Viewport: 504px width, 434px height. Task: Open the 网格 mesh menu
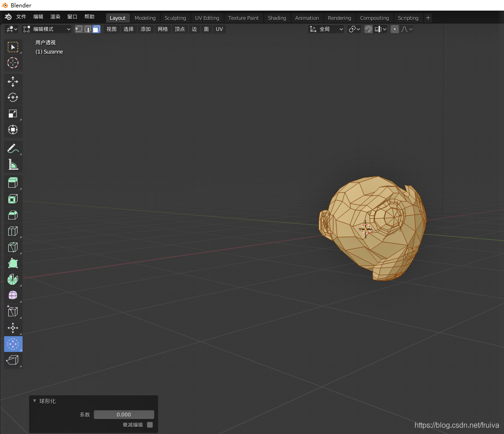[163, 29]
